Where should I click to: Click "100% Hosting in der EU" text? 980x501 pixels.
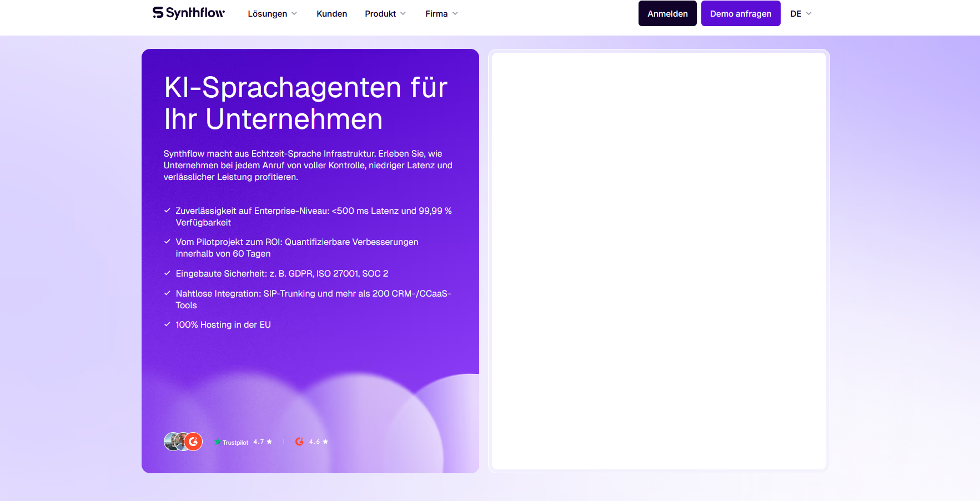tap(223, 325)
